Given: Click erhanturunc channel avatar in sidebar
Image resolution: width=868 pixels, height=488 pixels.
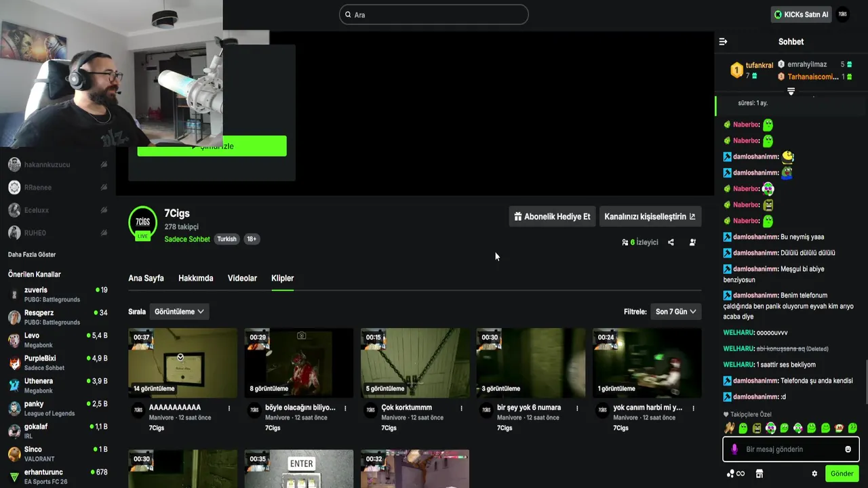Looking at the screenshot, I should (14, 476).
